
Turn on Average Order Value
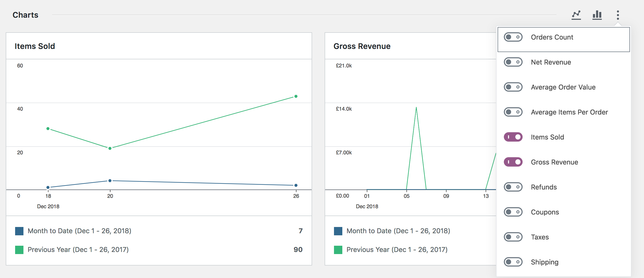click(513, 87)
